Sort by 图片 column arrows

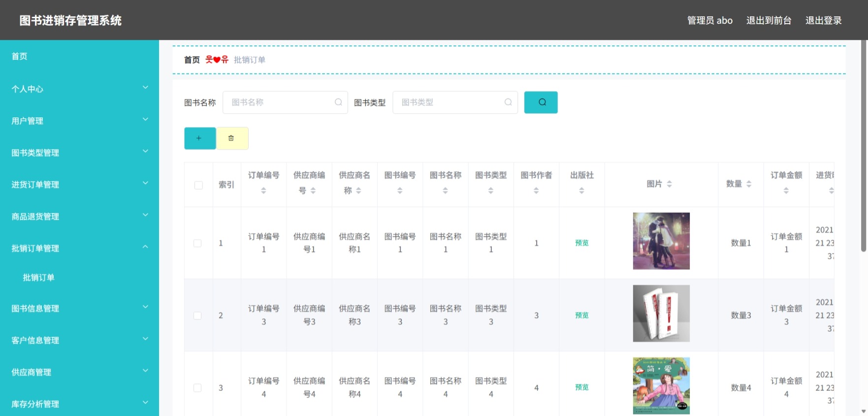tap(669, 184)
